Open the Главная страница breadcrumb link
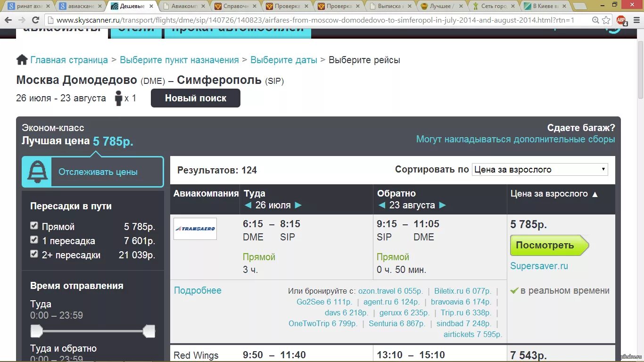 coord(69,60)
